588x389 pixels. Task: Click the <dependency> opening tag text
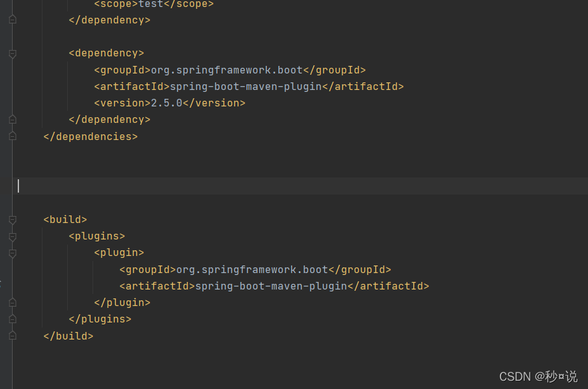106,53
